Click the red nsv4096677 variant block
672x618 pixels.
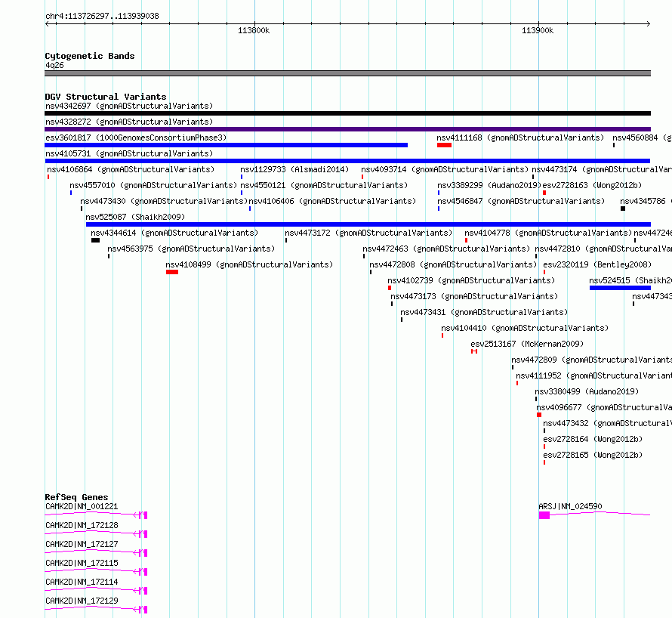pyautogui.click(x=539, y=415)
